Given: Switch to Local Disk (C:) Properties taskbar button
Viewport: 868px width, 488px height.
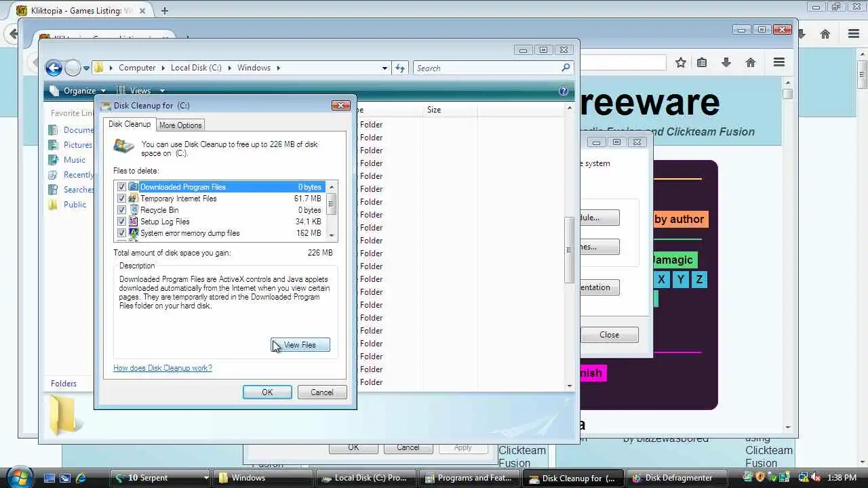Looking at the screenshot, I should [x=366, y=478].
